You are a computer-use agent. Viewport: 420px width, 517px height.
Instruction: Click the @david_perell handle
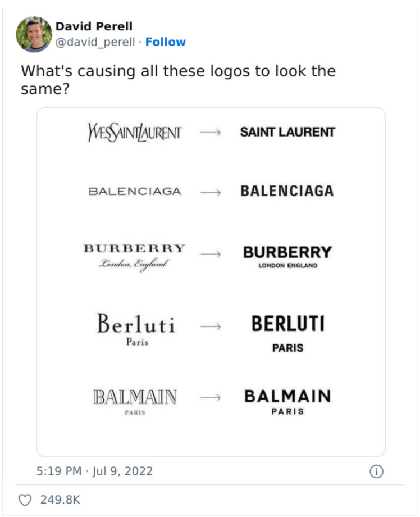(96, 42)
